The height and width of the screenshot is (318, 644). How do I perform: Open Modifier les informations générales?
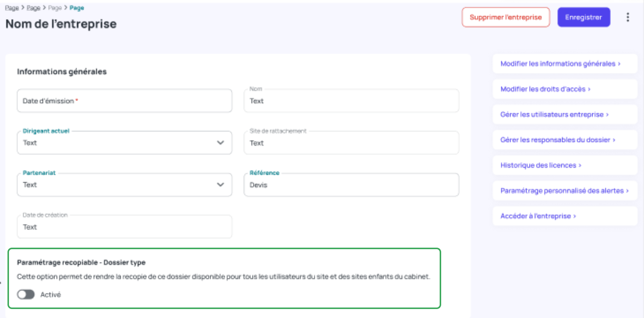[560, 64]
